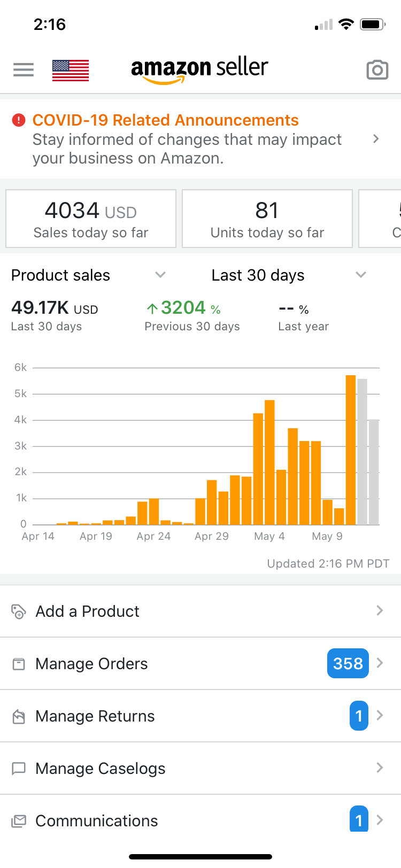Tap the Manage Orders box icon
This screenshot has height=868, width=401.
(19, 664)
